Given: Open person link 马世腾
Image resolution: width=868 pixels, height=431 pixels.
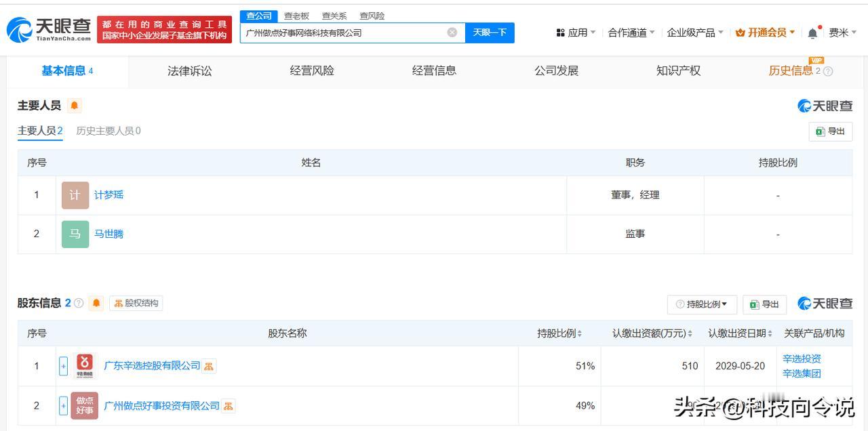Looking at the screenshot, I should click(x=108, y=234).
